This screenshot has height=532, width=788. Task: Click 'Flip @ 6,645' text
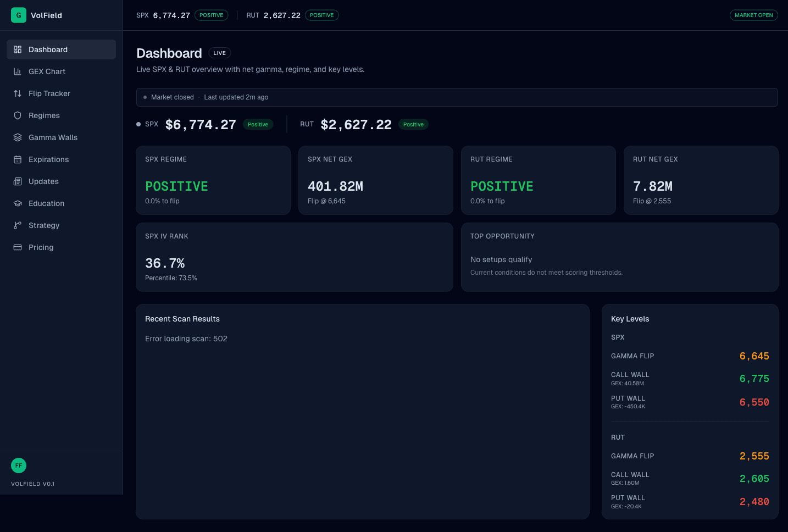coord(326,201)
